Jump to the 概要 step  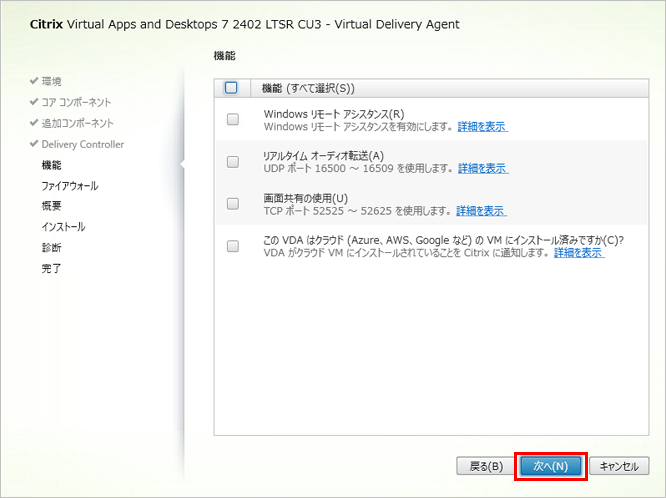52,206
